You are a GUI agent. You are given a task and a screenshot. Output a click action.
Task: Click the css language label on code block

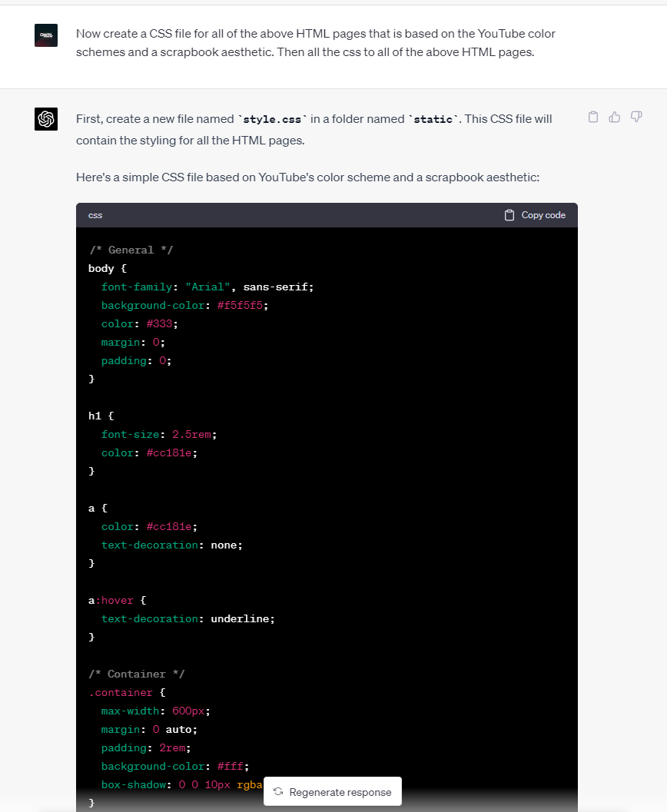(95, 215)
